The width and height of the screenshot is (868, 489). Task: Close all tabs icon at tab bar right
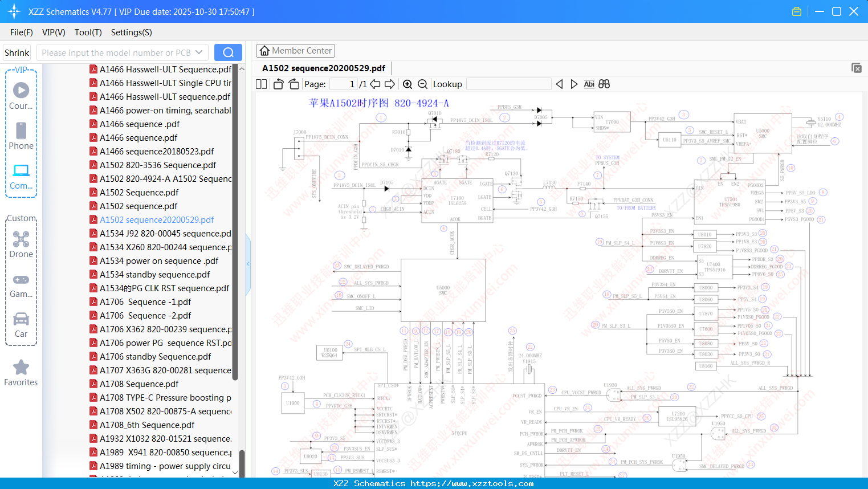[x=857, y=68]
